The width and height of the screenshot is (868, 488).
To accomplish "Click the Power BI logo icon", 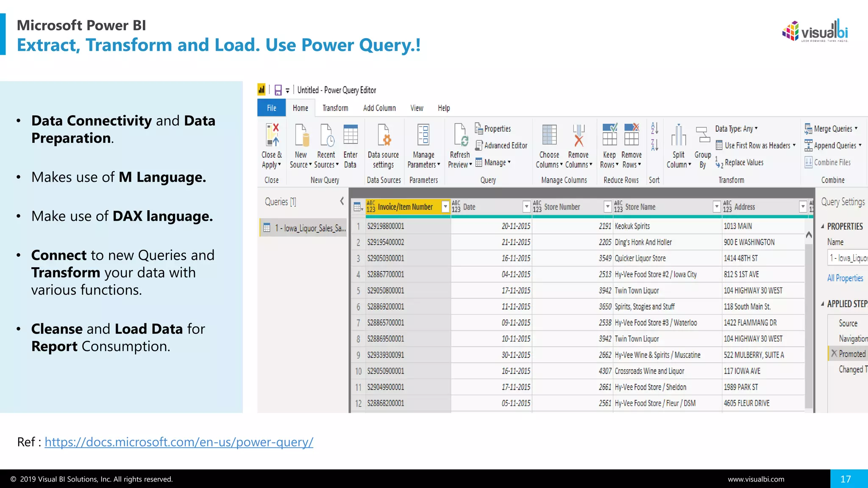I will [x=262, y=89].
